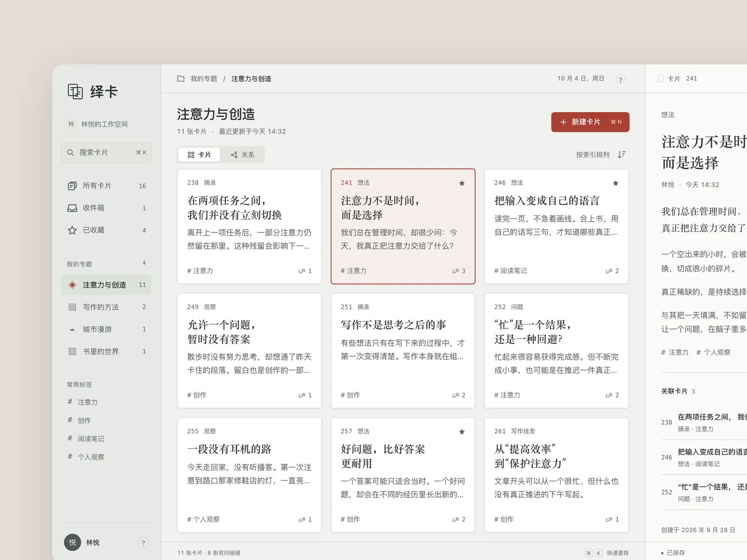
Task: Click the card icon beside 卡片 241 header
Action: click(x=661, y=78)
